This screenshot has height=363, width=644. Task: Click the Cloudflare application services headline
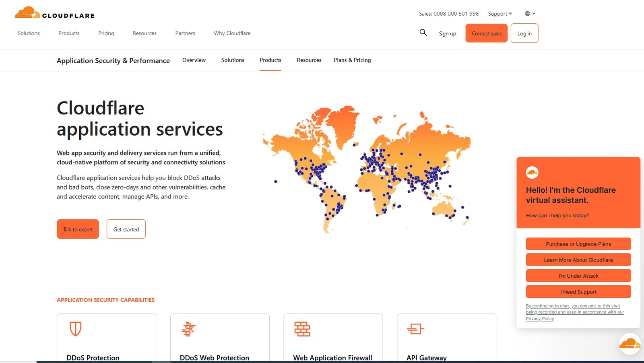pos(140,119)
